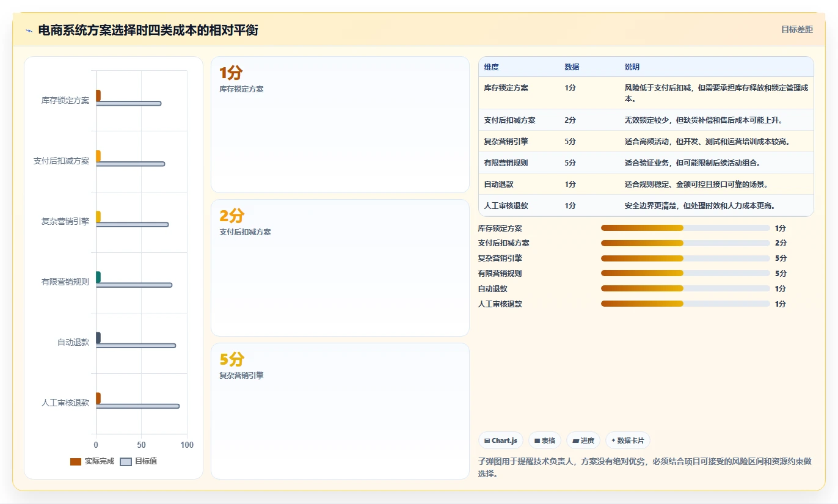Toggle 实际完成 legend swatch in chart
The width and height of the screenshot is (838, 504).
tap(76, 461)
